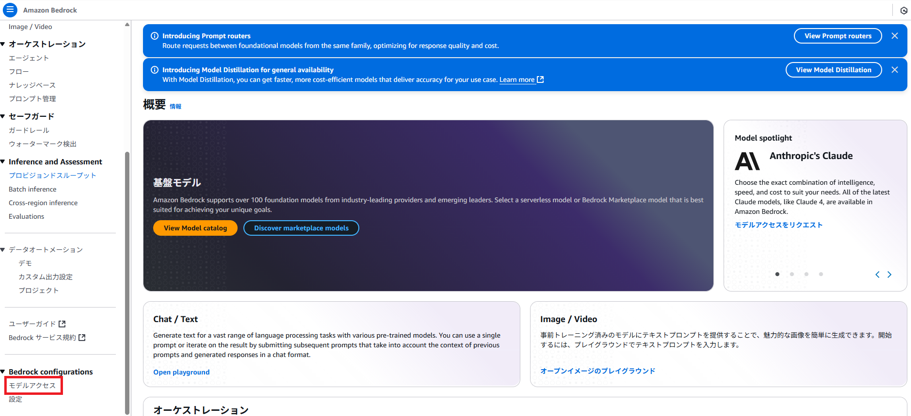This screenshot has width=911, height=416.
Task: Click View Prompt routers button
Action: tap(838, 36)
